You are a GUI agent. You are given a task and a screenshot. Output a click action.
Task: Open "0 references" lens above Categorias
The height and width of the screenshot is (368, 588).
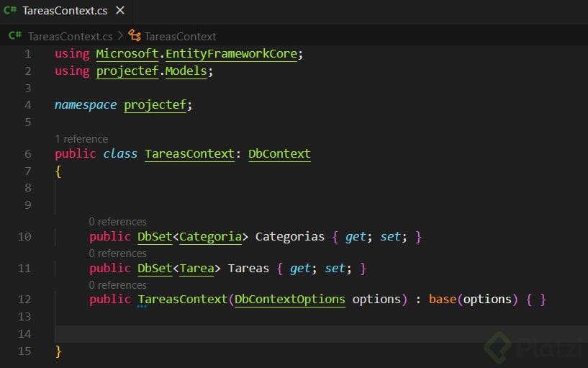pos(117,222)
